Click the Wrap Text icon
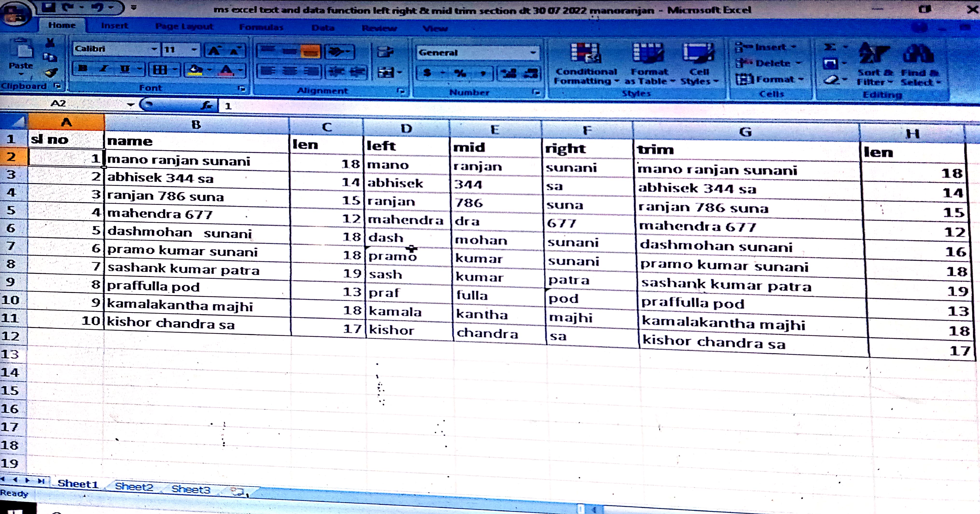This screenshot has width=980, height=514. [x=385, y=52]
